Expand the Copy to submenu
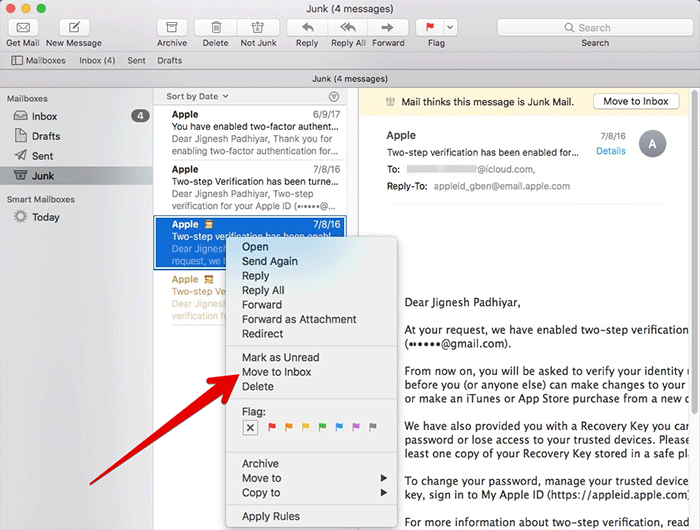700x530 pixels. pos(312,492)
